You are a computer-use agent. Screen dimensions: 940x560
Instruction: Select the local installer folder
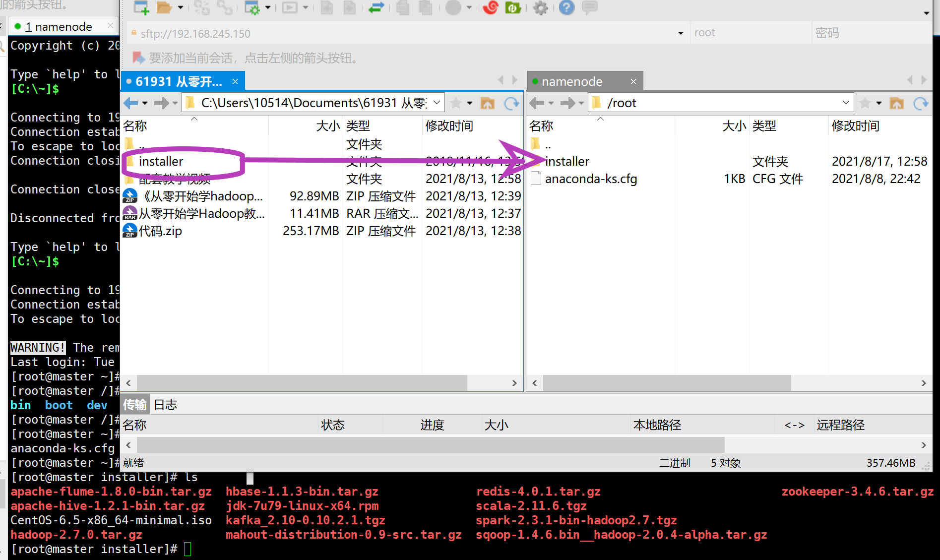161,161
